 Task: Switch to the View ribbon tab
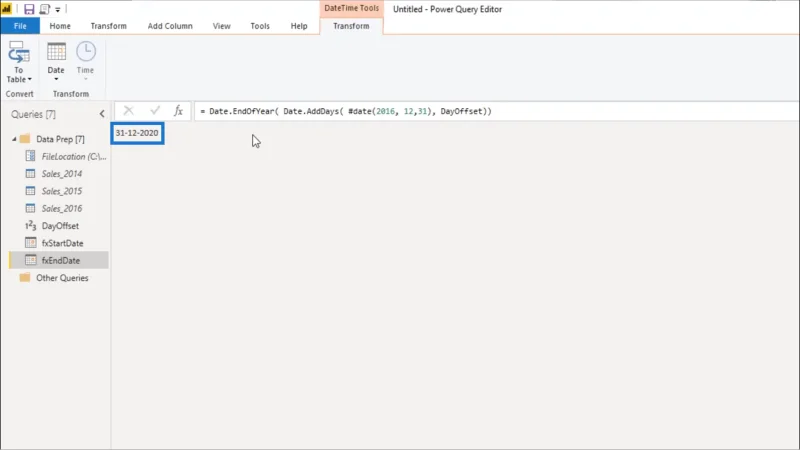click(221, 26)
